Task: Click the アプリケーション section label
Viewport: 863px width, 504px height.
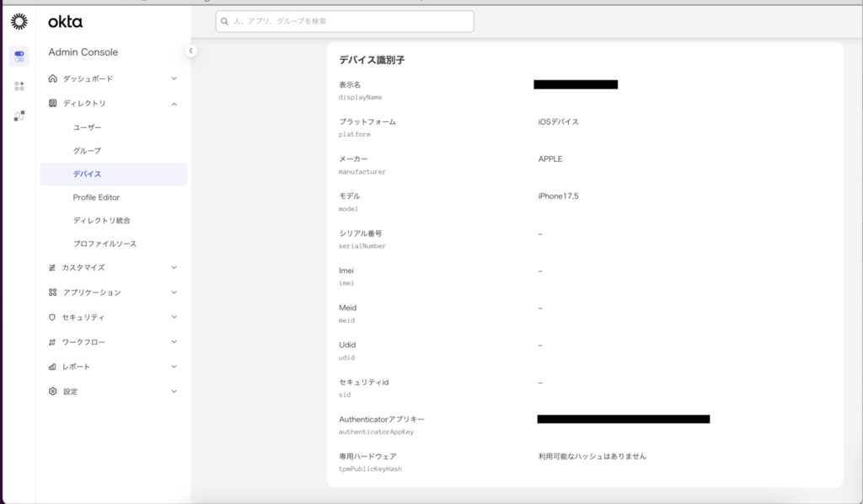Action: [x=92, y=292]
